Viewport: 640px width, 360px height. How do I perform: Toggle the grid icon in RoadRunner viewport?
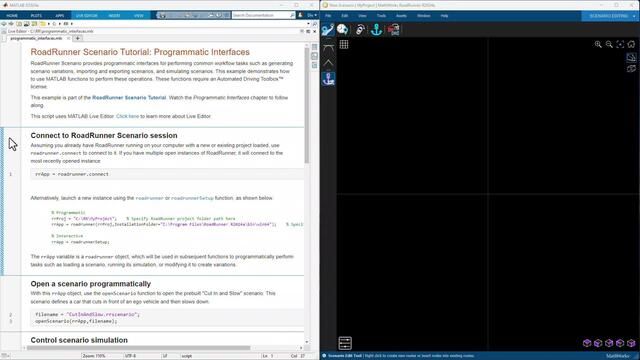pos(344,44)
